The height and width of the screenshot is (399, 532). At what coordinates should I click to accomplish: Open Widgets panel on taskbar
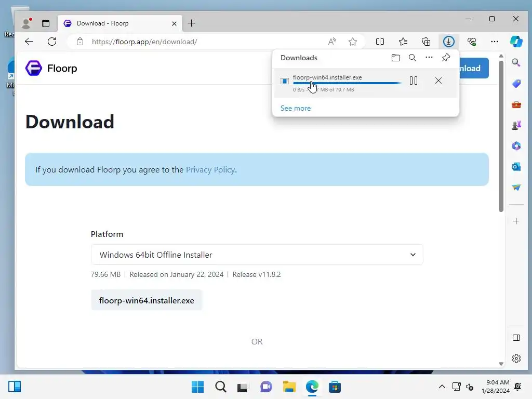coord(15,387)
